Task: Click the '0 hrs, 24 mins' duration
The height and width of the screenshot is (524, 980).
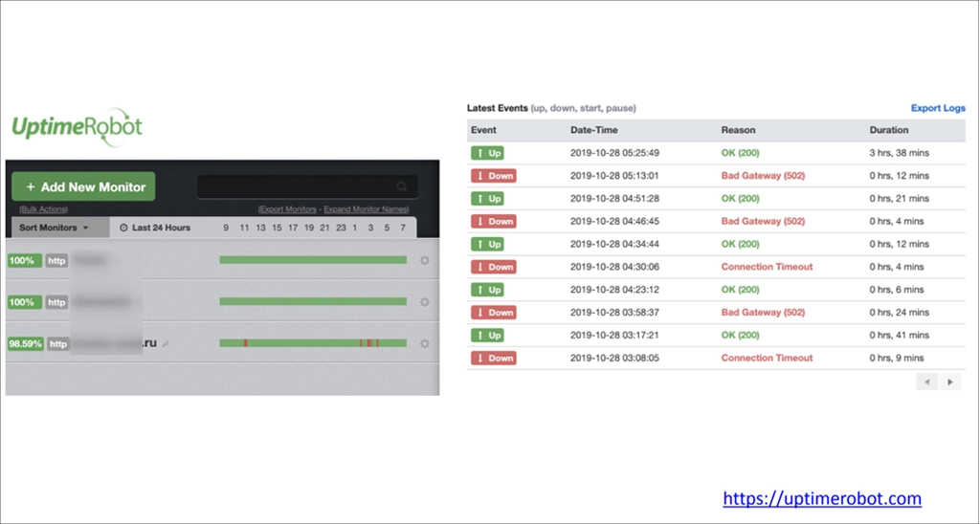Action: [x=900, y=313]
